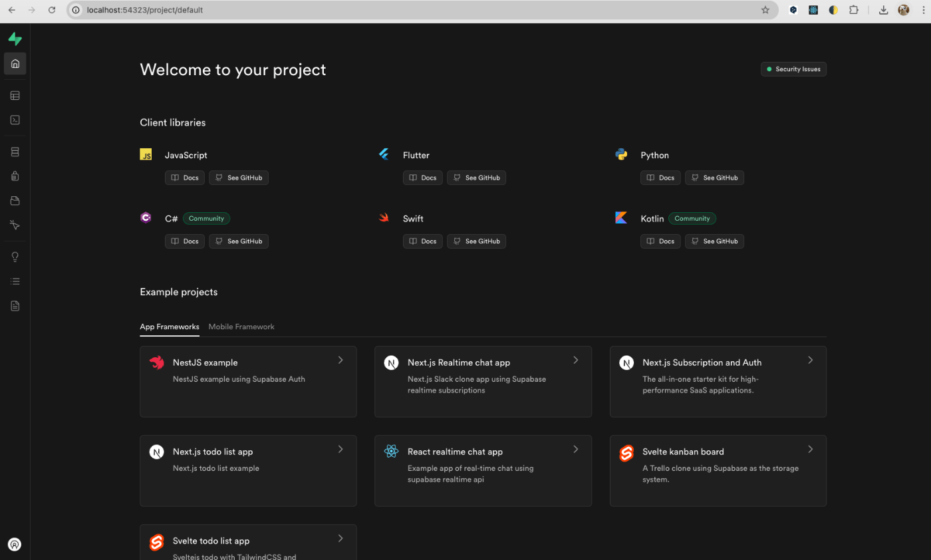The width and height of the screenshot is (931, 560).
Task: Open Next.js Subscription and Auth card title
Action: [x=702, y=362]
